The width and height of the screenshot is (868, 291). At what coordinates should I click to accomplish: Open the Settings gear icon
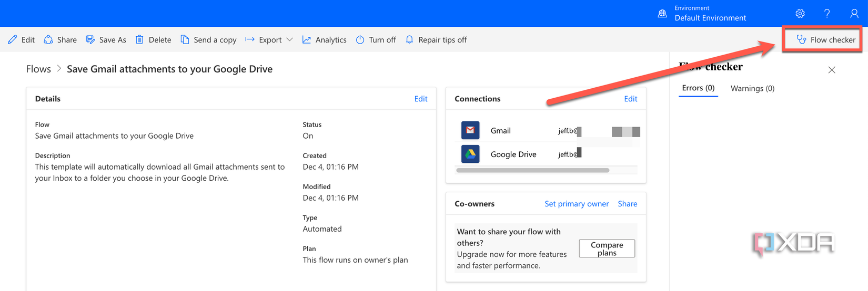pyautogui.click(x=800, y=14)
